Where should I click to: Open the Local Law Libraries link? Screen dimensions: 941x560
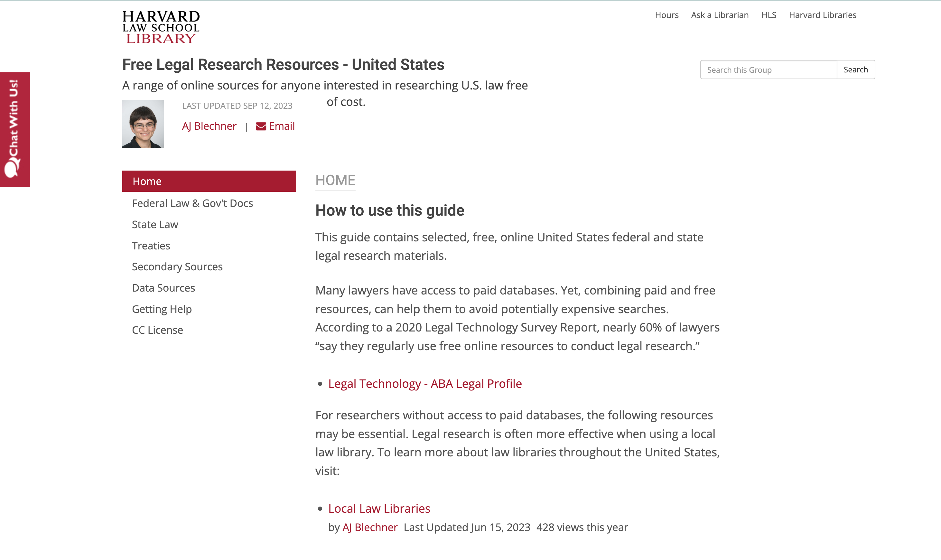coord(379,509)
